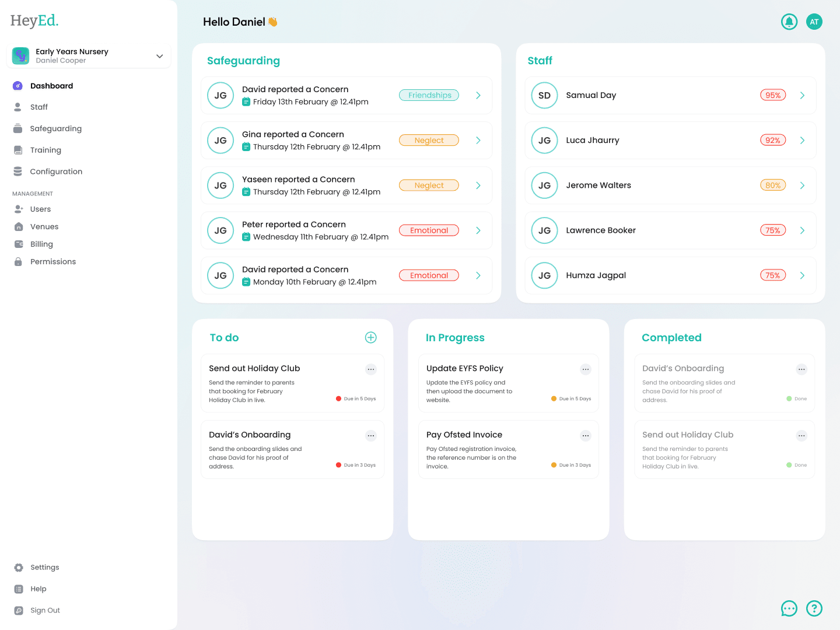
Task: Click the HeyEd logo
Action: (34, 21)
